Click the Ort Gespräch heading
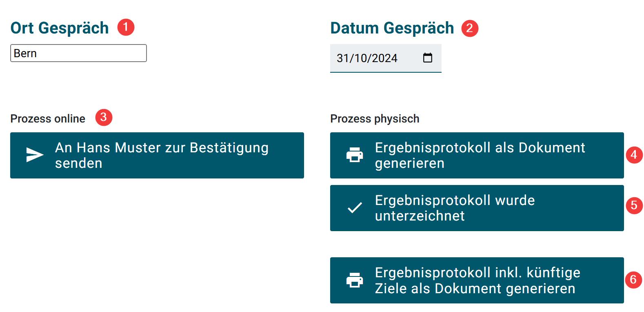 pos(60,28)
